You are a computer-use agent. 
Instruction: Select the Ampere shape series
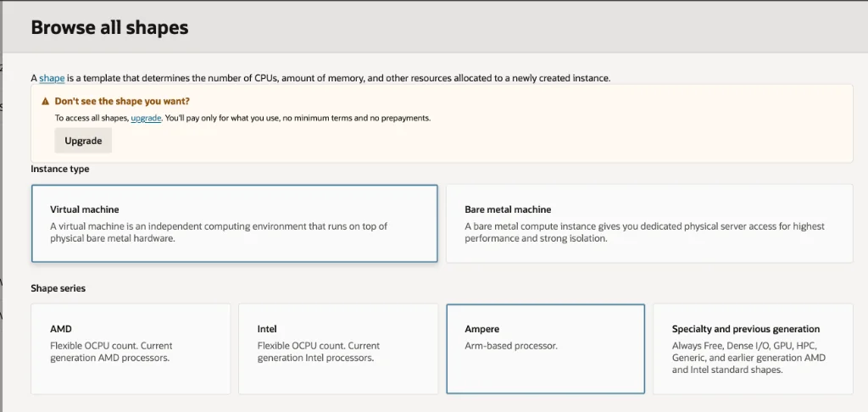545,348
